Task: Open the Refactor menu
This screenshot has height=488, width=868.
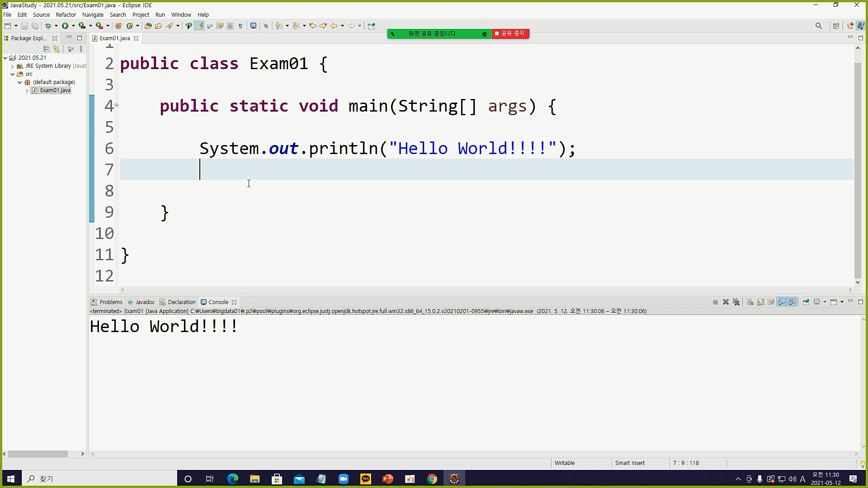Action: [66, 14]
